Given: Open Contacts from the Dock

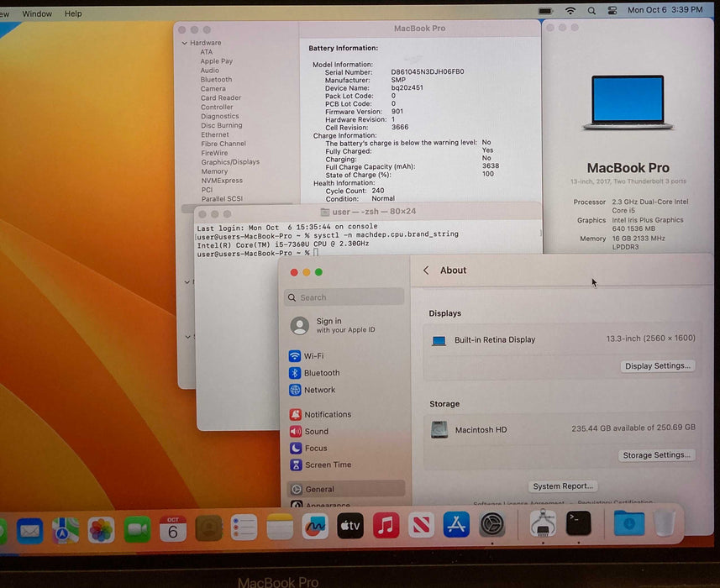Looking at the screenshot, I should click(x=208, y=528).
